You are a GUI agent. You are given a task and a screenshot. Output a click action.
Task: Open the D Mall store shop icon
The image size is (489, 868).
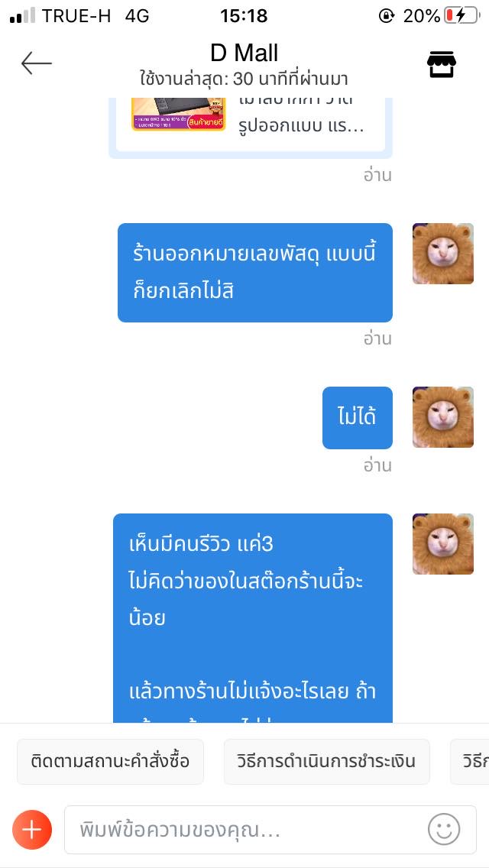point(442,64)
